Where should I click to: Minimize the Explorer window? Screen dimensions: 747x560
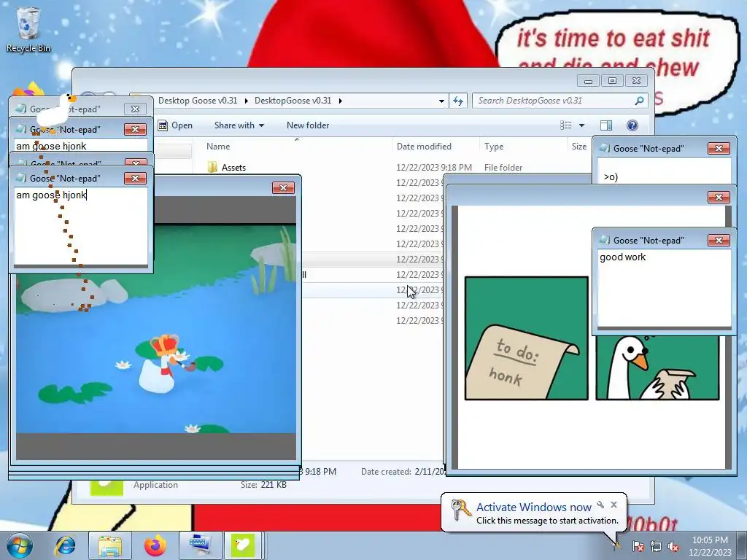pyautogui.click(x=589, y=80)
